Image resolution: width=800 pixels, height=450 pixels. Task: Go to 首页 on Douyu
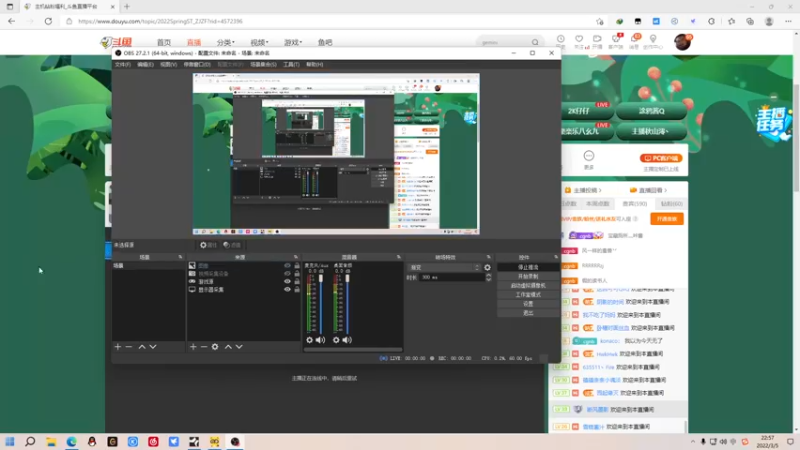[x=164, y=42]
